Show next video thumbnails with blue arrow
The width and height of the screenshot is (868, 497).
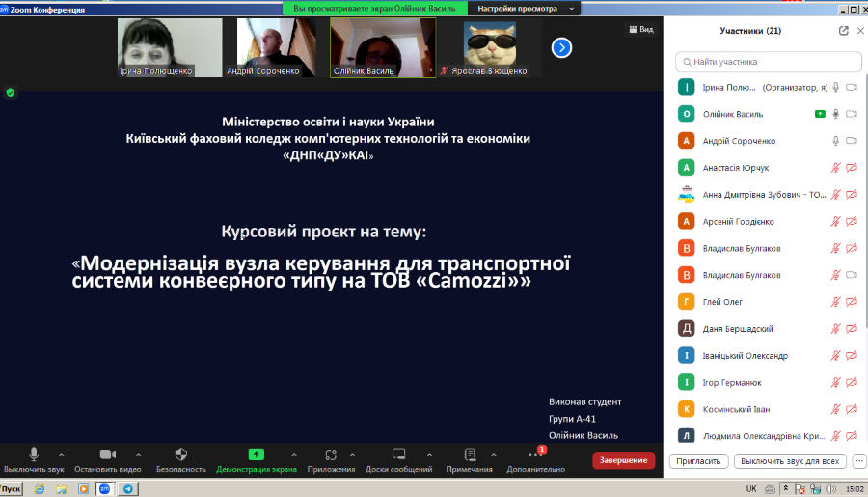pos(561,47)
